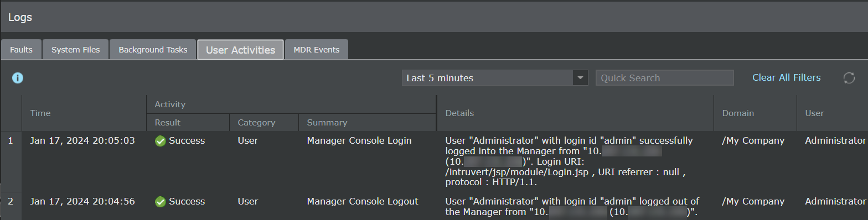Click the Details column header
Viewport: 868px width, 220px height.
pos(575,113)
